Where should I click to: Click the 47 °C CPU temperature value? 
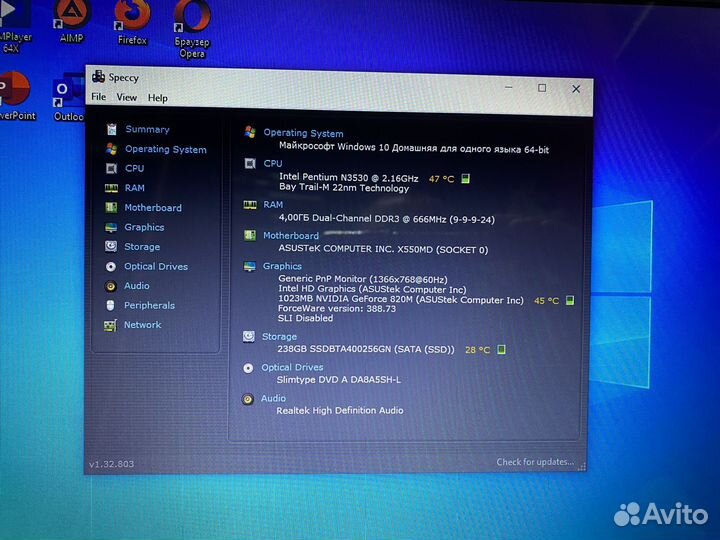point(441,179)
